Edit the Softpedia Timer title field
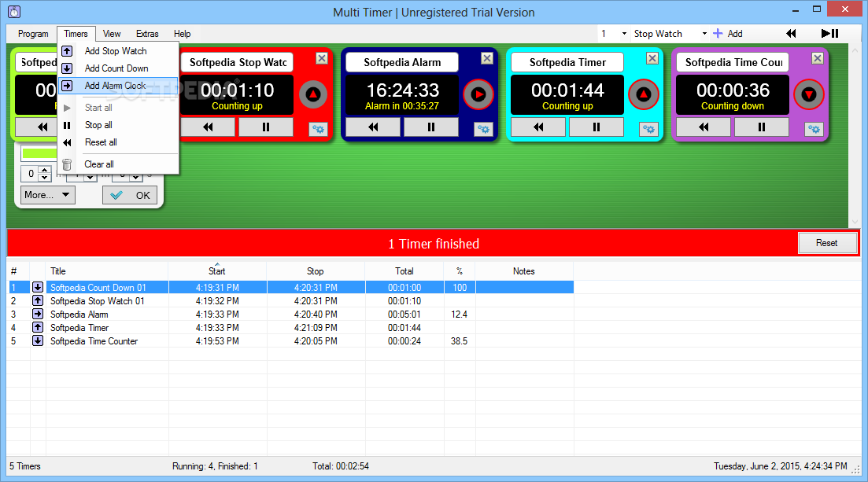The height and width of the screenshot is (482, 868). pos(567,63)
